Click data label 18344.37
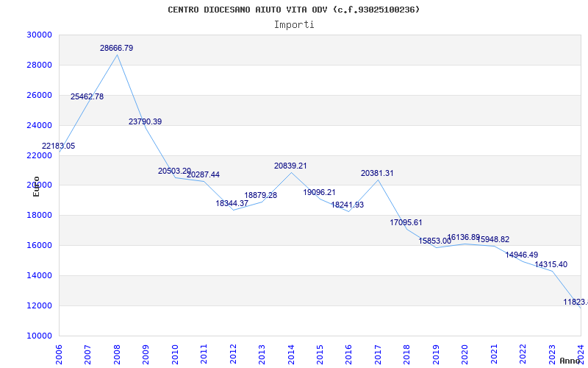 [232, 203]
